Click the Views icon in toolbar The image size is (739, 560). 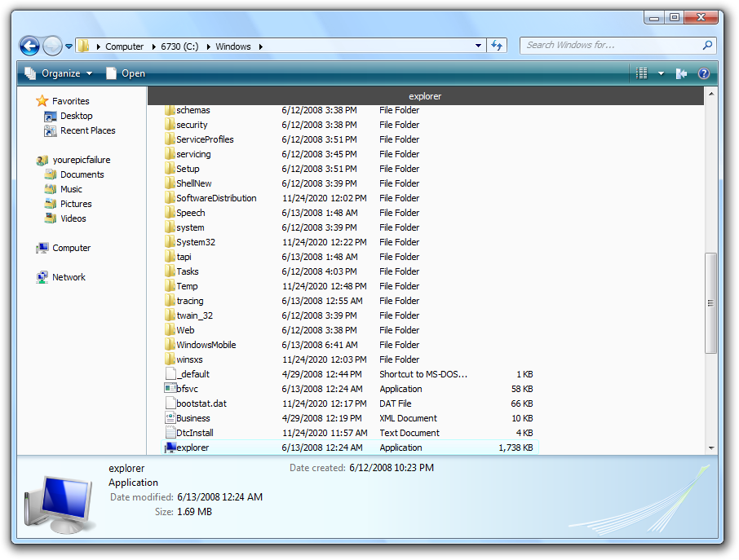[x=642, y=73]
